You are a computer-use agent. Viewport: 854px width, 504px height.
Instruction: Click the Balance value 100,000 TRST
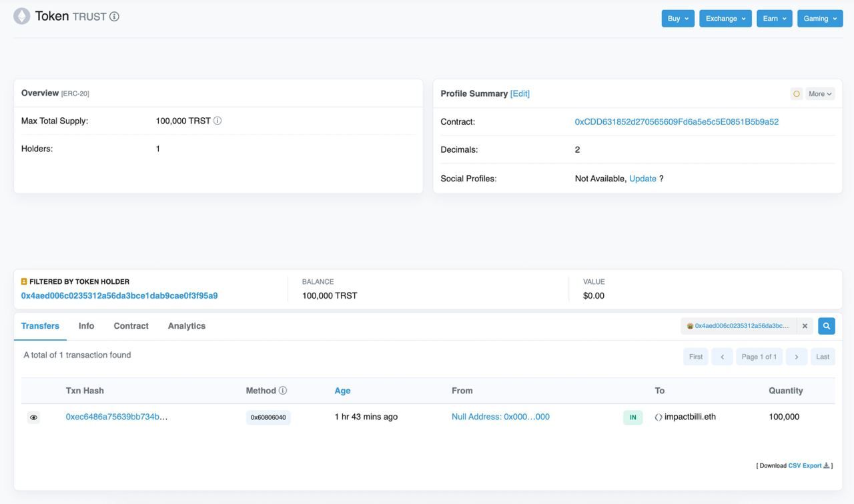click(330, 295)
